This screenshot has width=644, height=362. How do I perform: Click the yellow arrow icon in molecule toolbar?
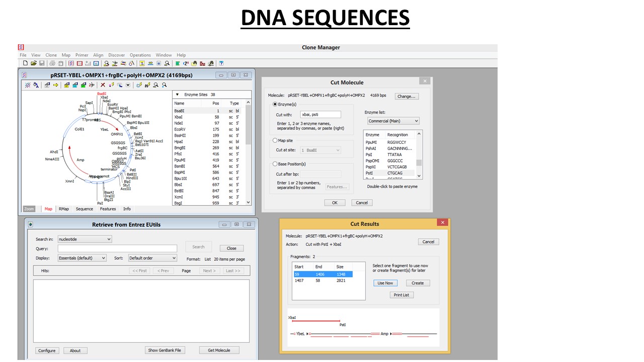click(55, 85)
